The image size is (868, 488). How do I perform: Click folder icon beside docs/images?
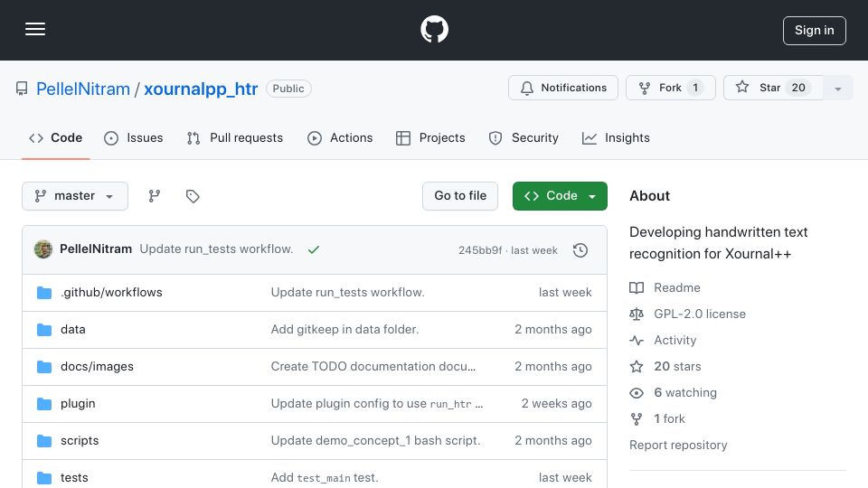pos(44,367)
